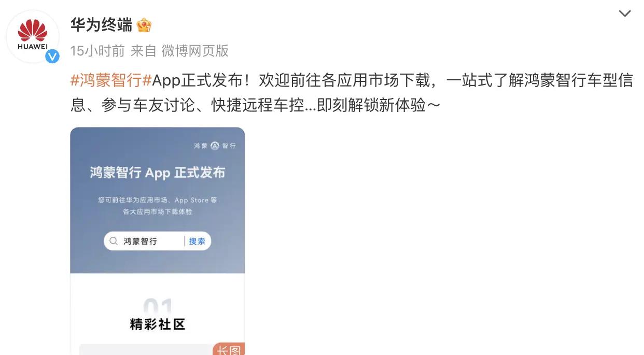
Task: Click the 长图 long-image badge
Action: click(x=229, y=349)
